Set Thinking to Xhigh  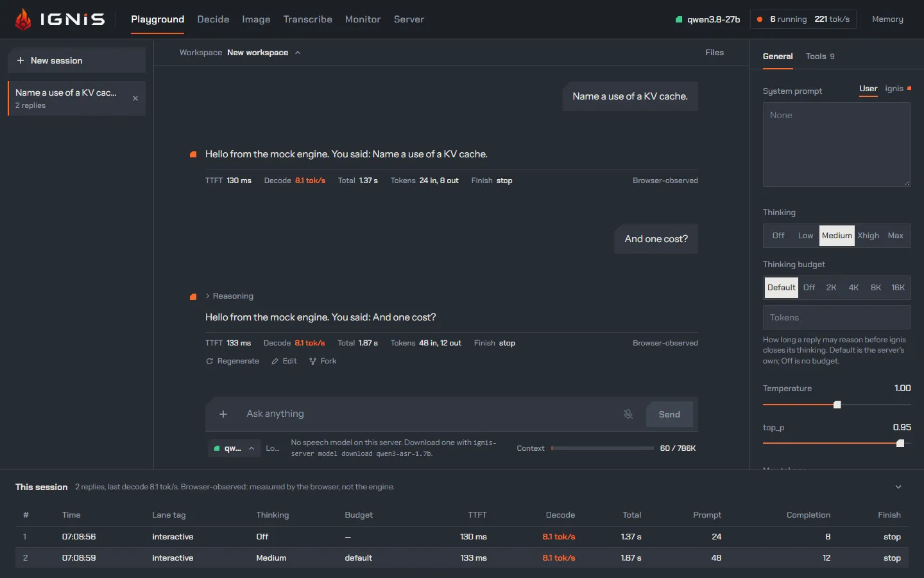coord(868,236)
